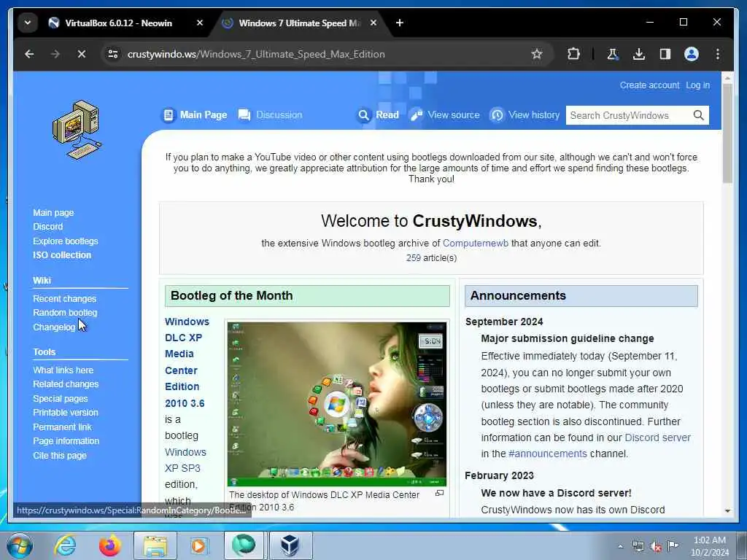
Task: Go back with the browser back arrow
Action: 29,54
